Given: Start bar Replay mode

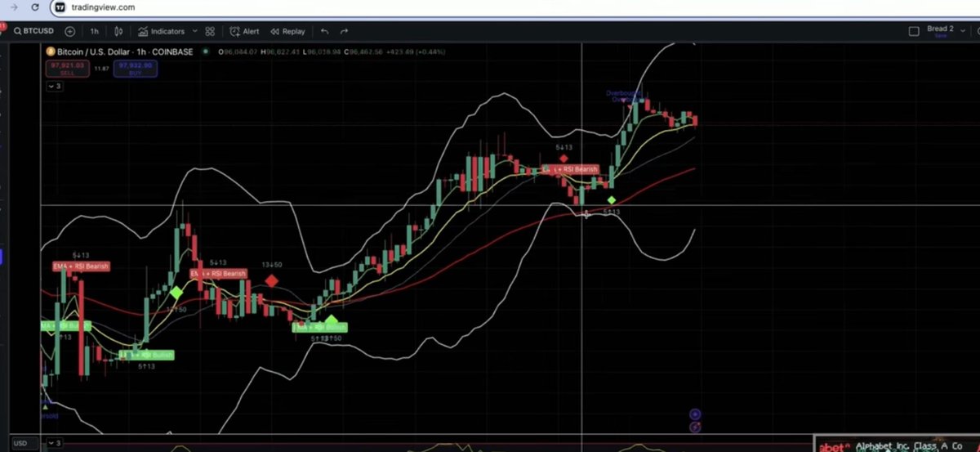Looking at the screenshot, I should tap(287, 31).
